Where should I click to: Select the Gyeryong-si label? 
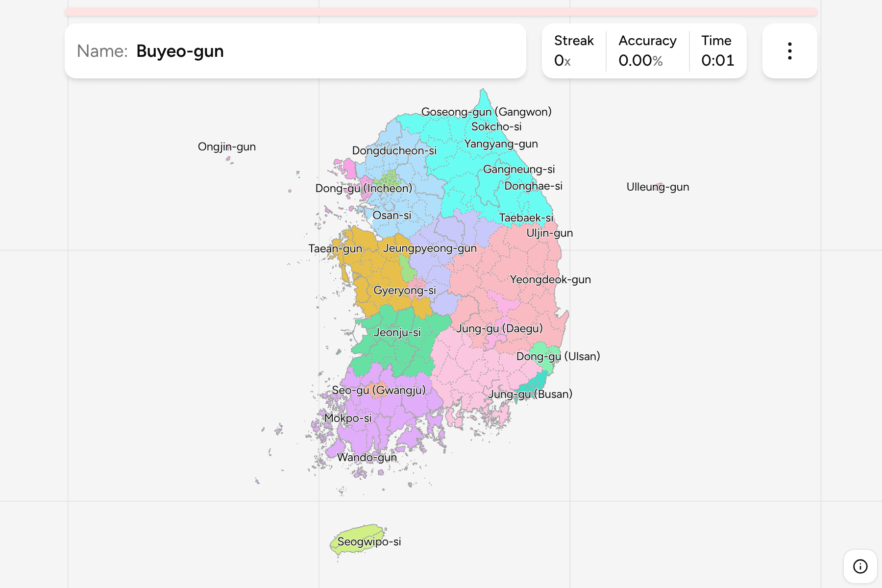click(x=404, y=290)
